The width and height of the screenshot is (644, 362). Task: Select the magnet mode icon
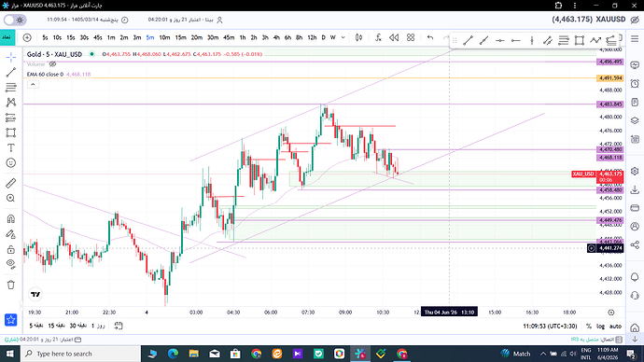tap(11, 218)
